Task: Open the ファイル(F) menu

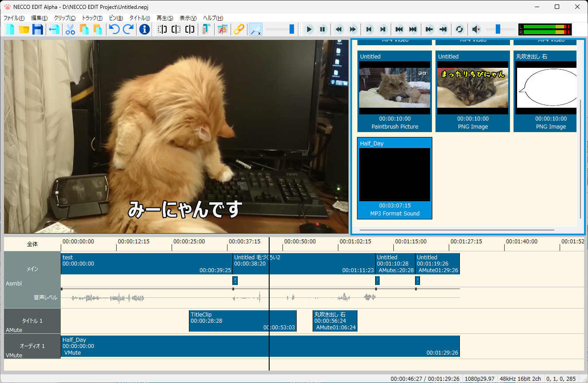Action: coord(14,18)
